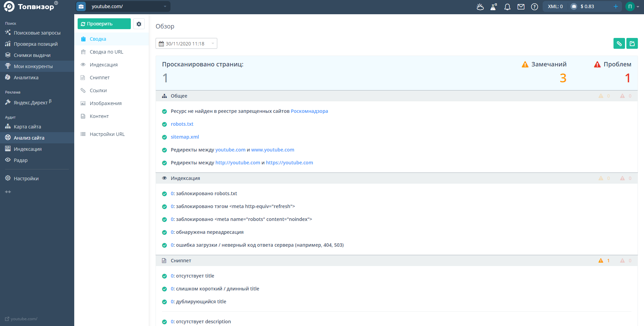Switch to Сниппет tab in submenu
This screenshot has width=644, height=326.
coord(112,78)
